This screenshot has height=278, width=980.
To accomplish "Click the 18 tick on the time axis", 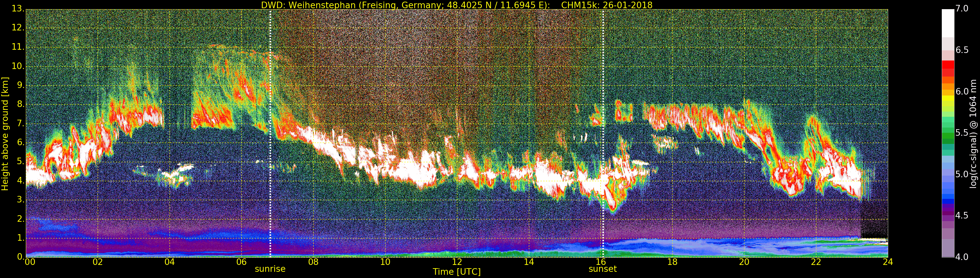I will [672, 262].
